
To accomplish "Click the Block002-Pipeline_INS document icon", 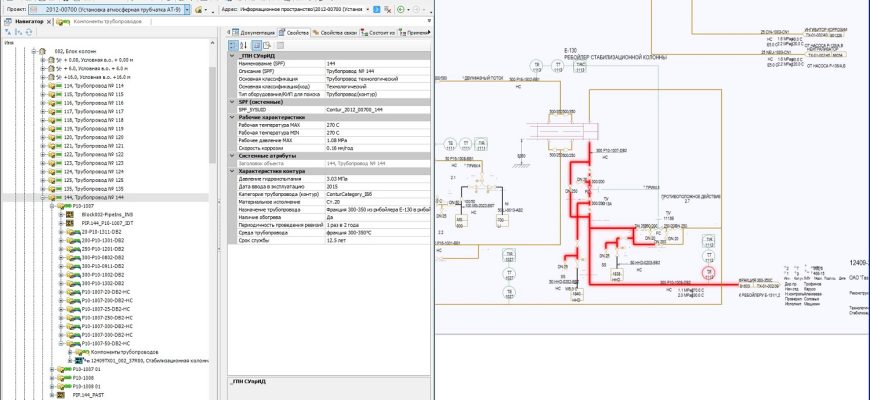I will coord(71,215).
